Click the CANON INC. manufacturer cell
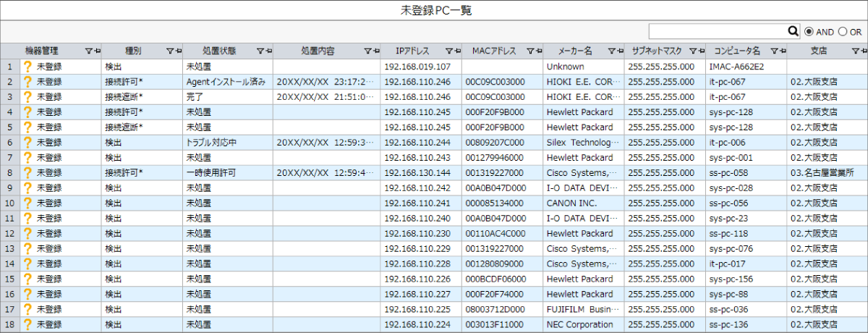 [584, 203]
